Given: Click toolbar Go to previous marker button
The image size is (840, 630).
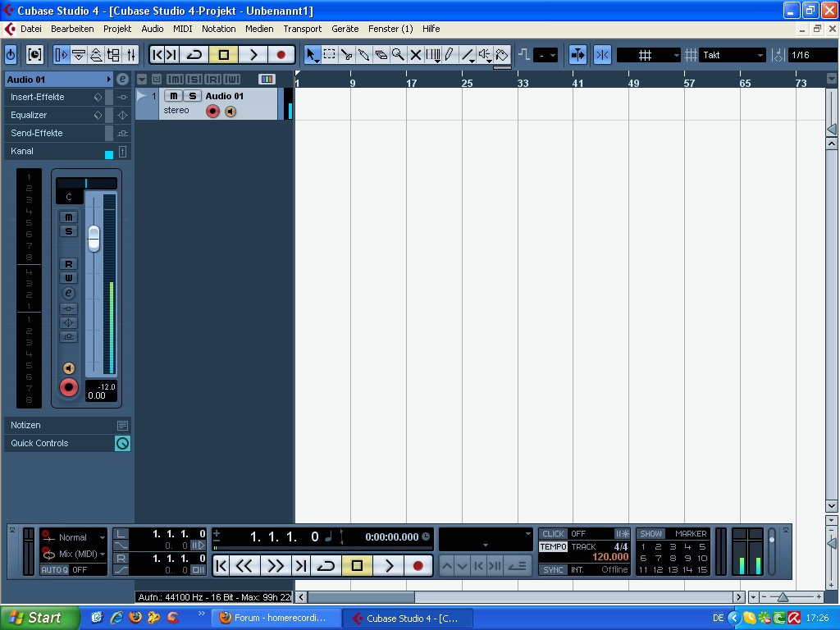Looking at the screenshot, I should [x=157, y=55].
